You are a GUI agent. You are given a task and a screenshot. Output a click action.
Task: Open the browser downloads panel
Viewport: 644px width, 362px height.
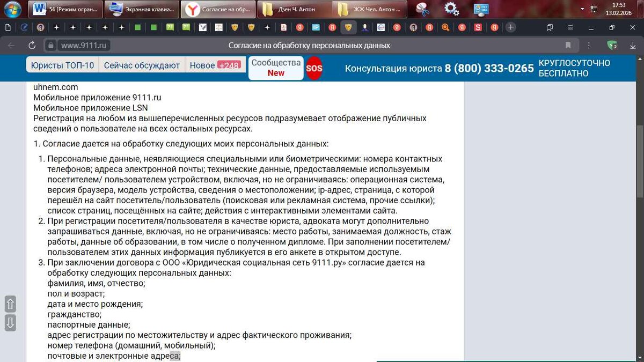tap(633, 46)
